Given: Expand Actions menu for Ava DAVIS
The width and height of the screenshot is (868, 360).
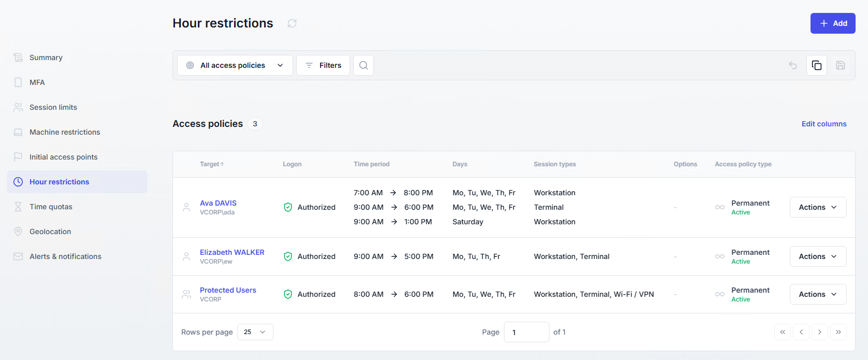Looking at the screenshot, I should pos(818,207).
